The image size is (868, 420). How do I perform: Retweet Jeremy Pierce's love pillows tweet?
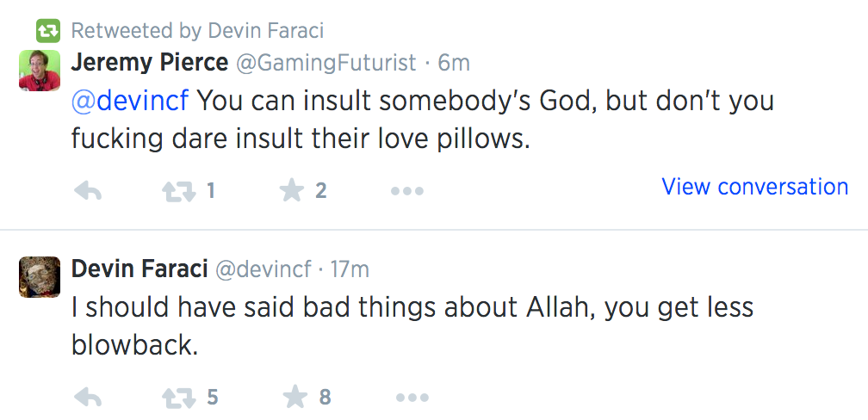click(x=179, y=191)
